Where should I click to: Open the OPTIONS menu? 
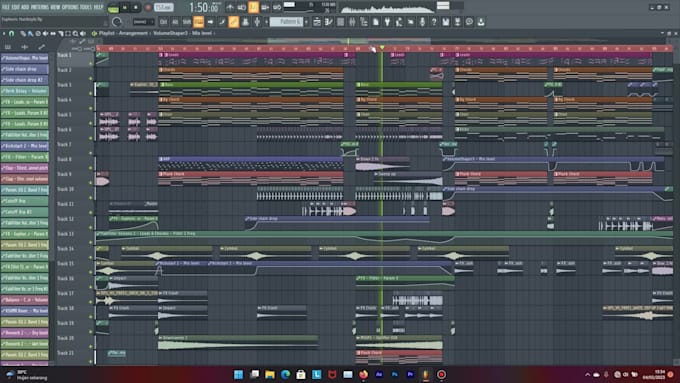(71, 7)
